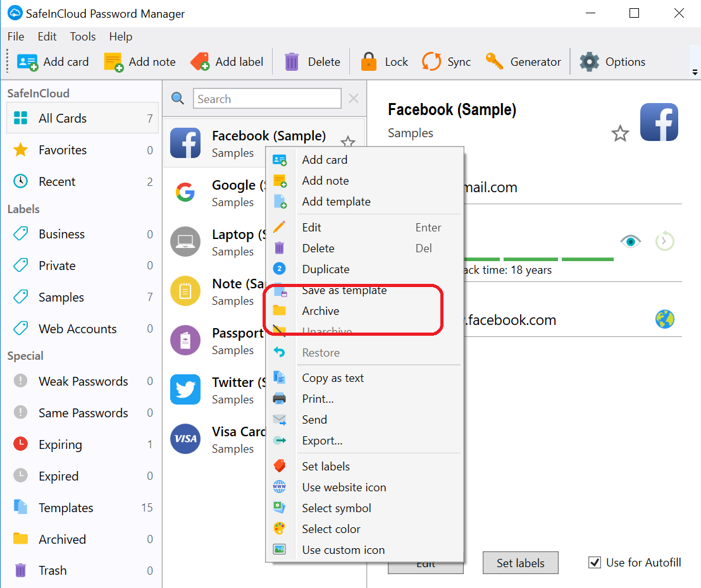Select All Cards in sidebar
701x588 pixels.
click(x=83, y=118)
